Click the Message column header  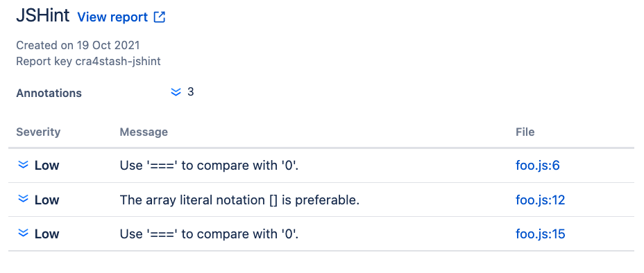(x=144, y=132)
